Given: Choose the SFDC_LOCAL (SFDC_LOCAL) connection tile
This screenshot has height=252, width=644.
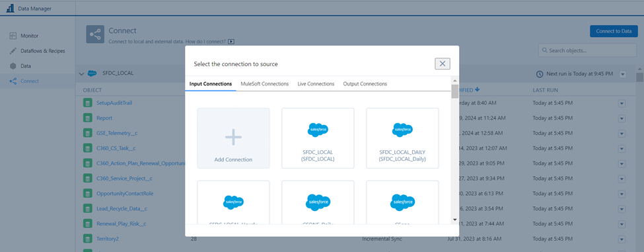Looking at the screenshot, I should (318, 138).
